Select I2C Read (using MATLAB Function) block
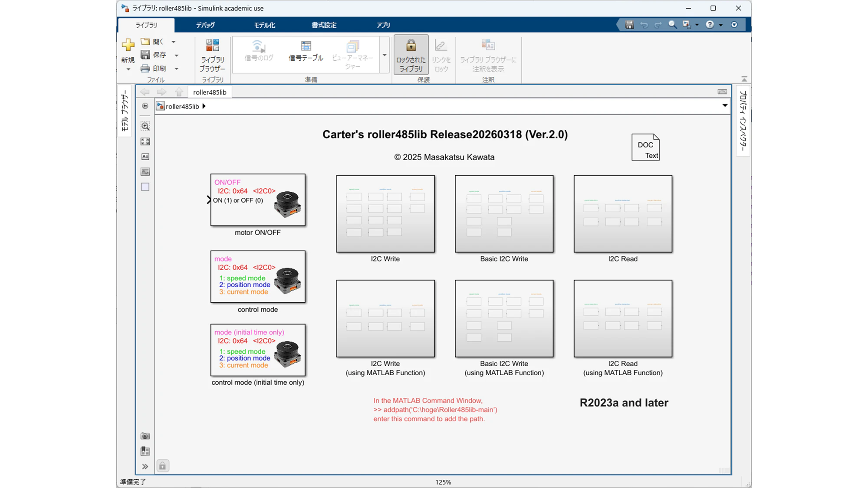 [623, 319]
